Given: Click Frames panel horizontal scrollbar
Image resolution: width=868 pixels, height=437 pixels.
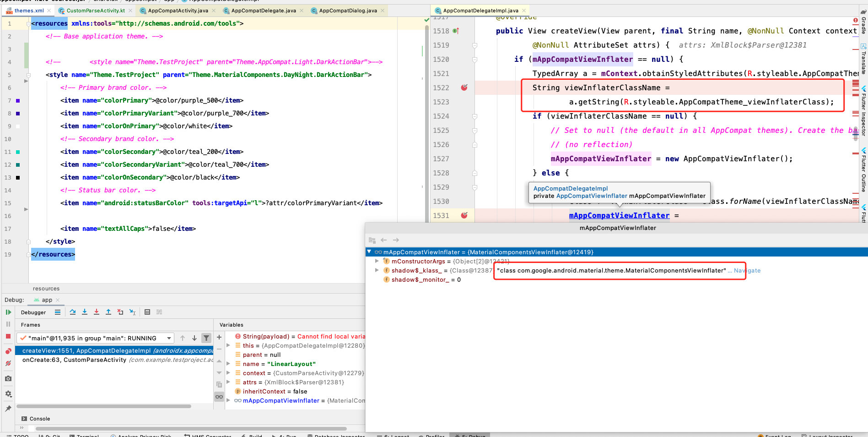Looking at the screenshot, I should click(104, 406).
